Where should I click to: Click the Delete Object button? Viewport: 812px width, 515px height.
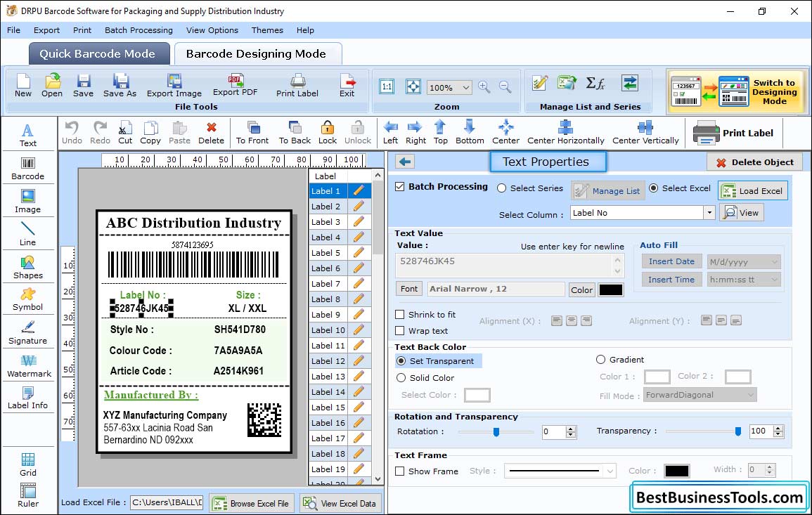[754, 162]
